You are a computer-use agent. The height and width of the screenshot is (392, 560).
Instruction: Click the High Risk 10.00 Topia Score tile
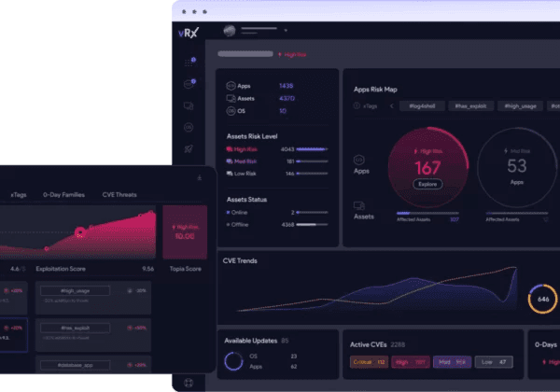185,232
